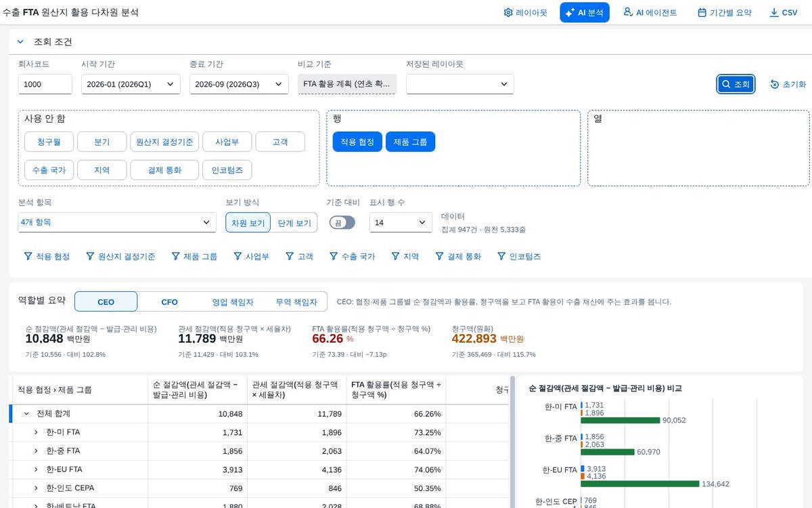Select the 무역 책임자 role tab
The width and height of the screenshot is (812, 508).
[296, 301]
